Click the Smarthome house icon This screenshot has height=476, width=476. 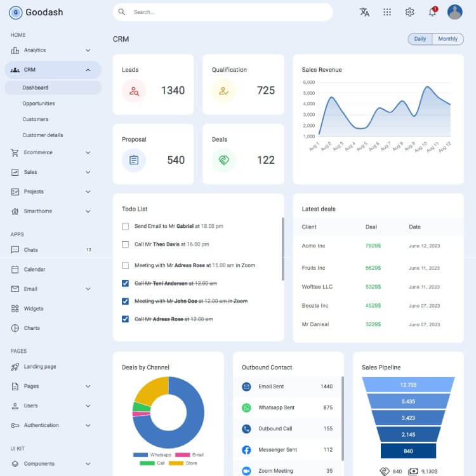(x=15, y=211)
